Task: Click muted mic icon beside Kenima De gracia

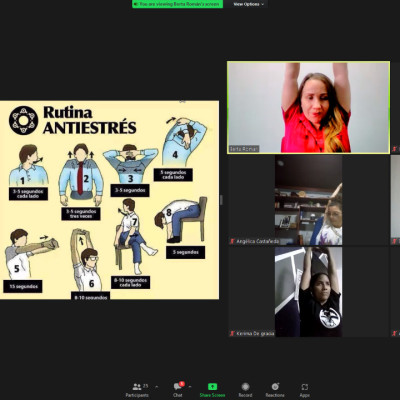Action: [232, 333]
